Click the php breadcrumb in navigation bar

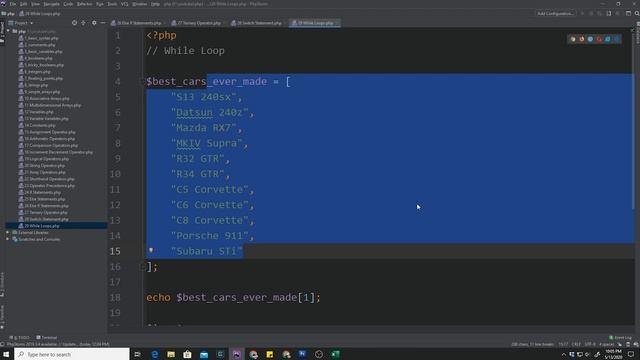click(x=8, y=13)
